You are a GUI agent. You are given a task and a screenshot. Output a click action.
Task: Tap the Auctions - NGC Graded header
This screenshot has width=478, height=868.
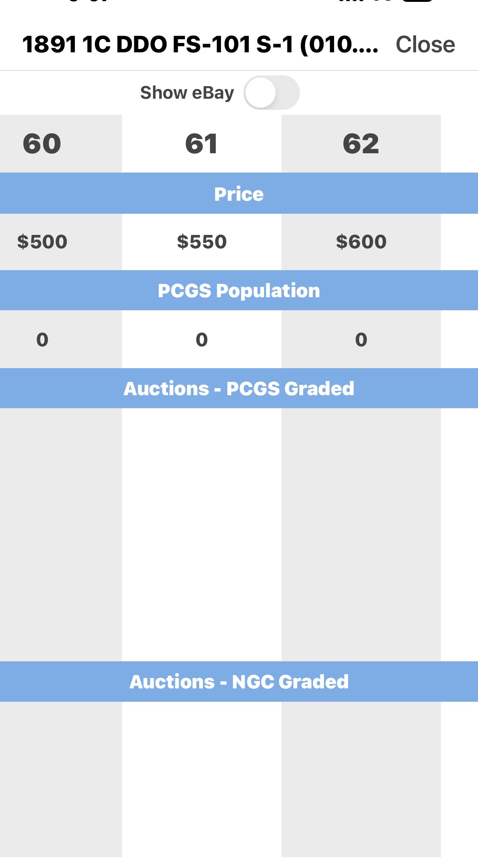[239, 681]
